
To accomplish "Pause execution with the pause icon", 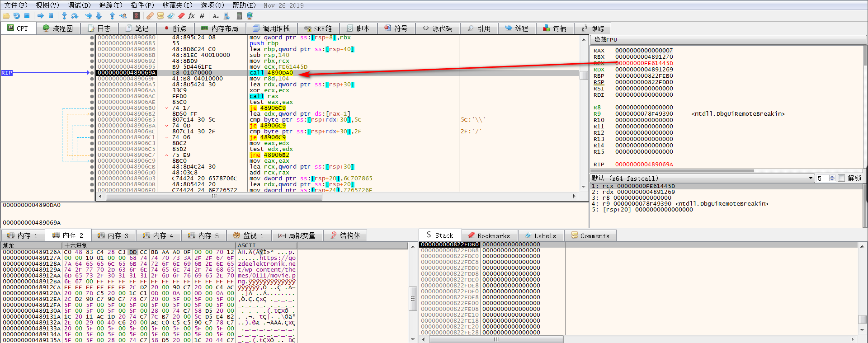I will click(x=51, y=16).
